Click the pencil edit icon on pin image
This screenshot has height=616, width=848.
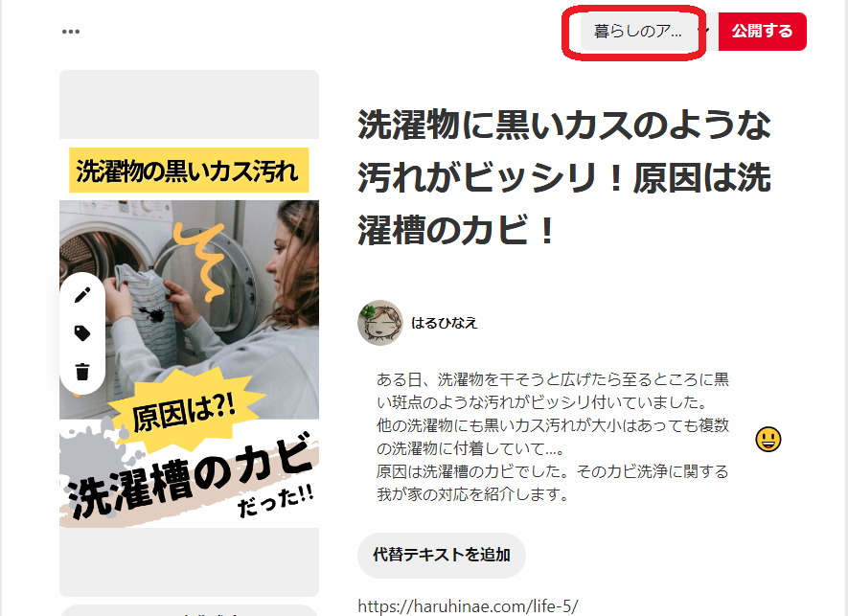(x=82, y=295)
